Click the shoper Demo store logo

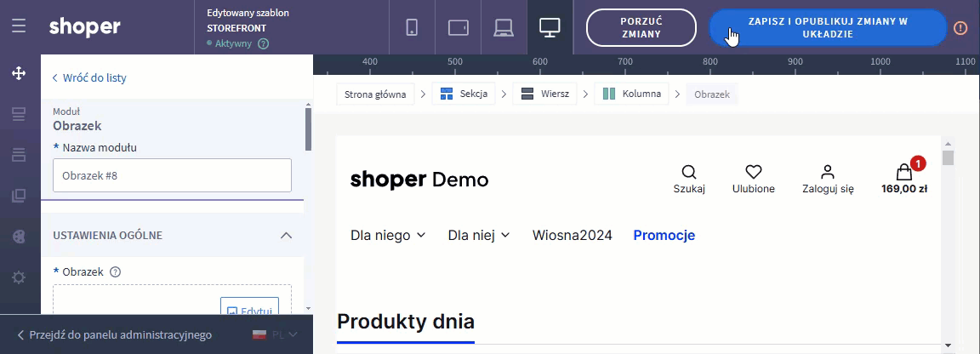(x=419, y=180)
